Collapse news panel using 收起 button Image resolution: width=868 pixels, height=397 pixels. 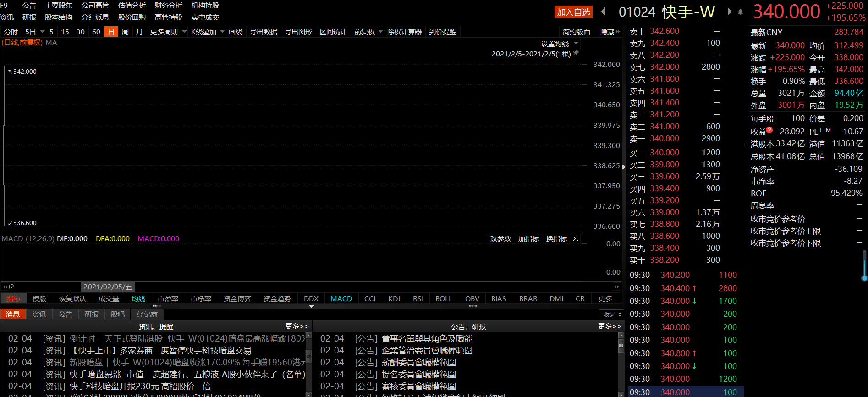coord(612,314)
